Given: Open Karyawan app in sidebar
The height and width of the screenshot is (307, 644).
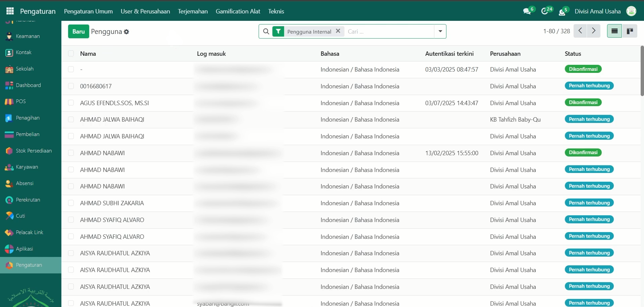Looking at the screenshot, I should 27,167.
